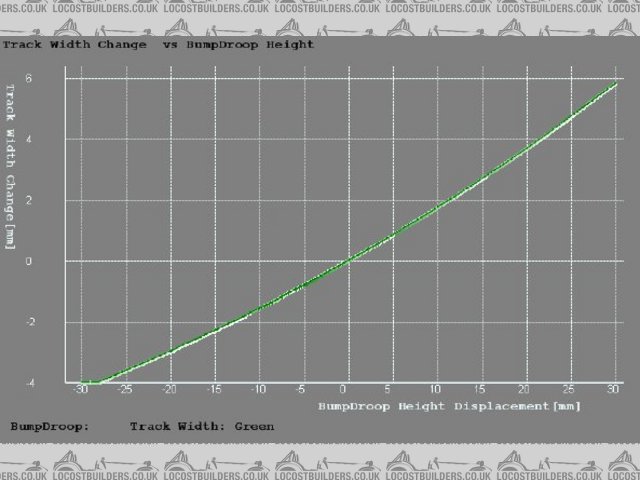Click the 'BumpDroop:' label below the chart

point(50,426)
